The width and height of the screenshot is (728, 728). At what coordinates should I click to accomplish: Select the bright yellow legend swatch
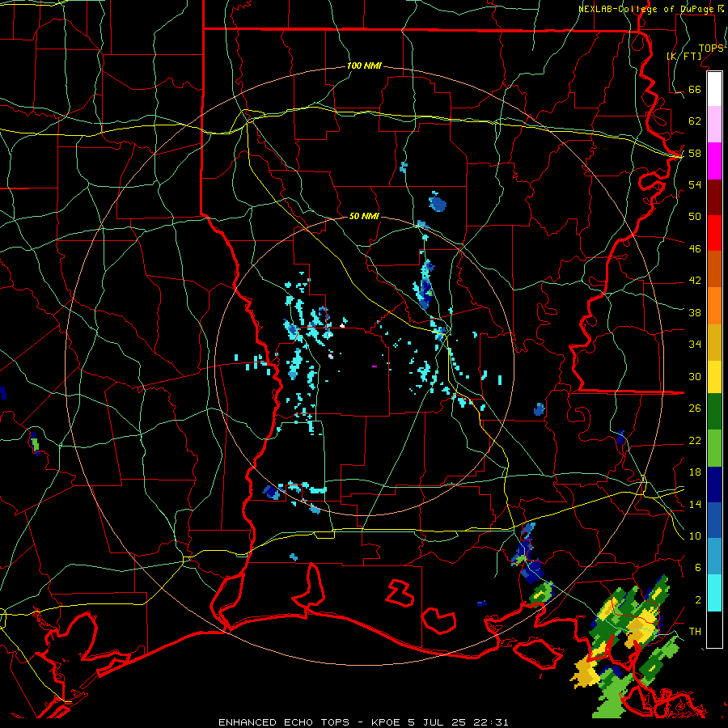pos(714,377)
